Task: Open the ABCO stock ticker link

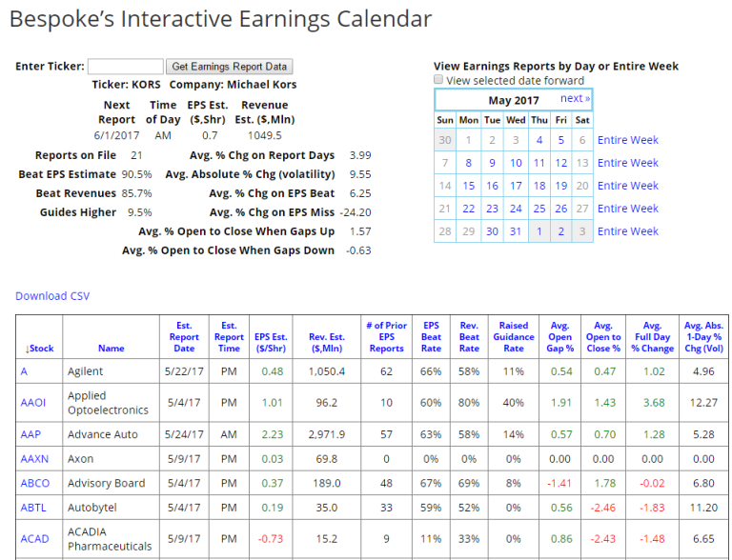Action: [x=34, y=484]
